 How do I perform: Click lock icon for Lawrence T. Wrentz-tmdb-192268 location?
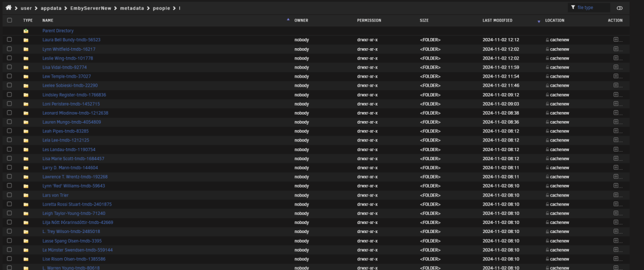547,177
